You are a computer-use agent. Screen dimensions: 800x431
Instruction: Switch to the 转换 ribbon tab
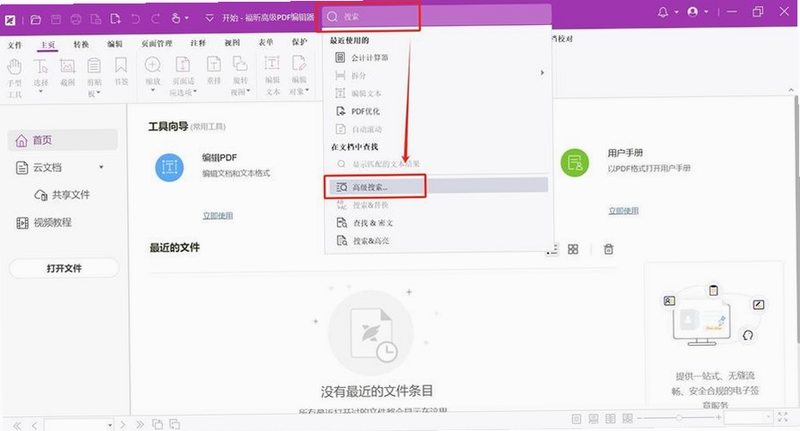point(81,44)
